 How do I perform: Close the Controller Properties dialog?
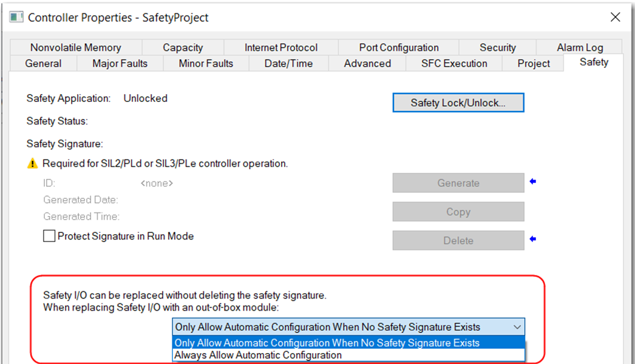click(x=616, y=17)
